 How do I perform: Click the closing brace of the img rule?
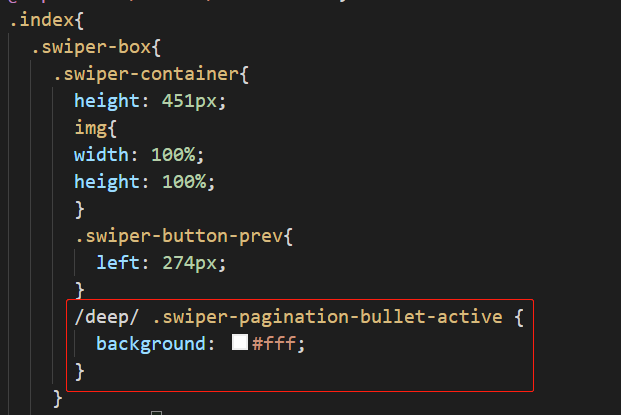80,209
